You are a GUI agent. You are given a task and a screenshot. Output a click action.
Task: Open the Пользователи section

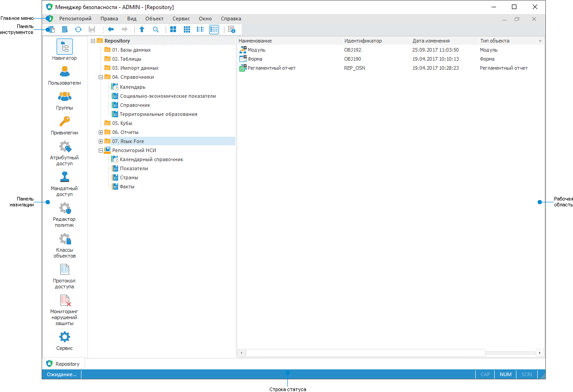[64, 76]
